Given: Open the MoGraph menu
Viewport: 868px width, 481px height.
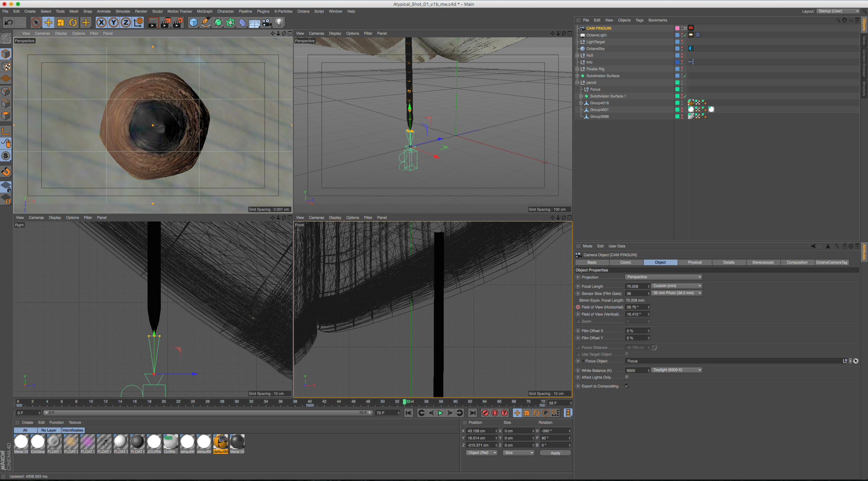Looking at the screenshot, I should [x=205, y=11].
